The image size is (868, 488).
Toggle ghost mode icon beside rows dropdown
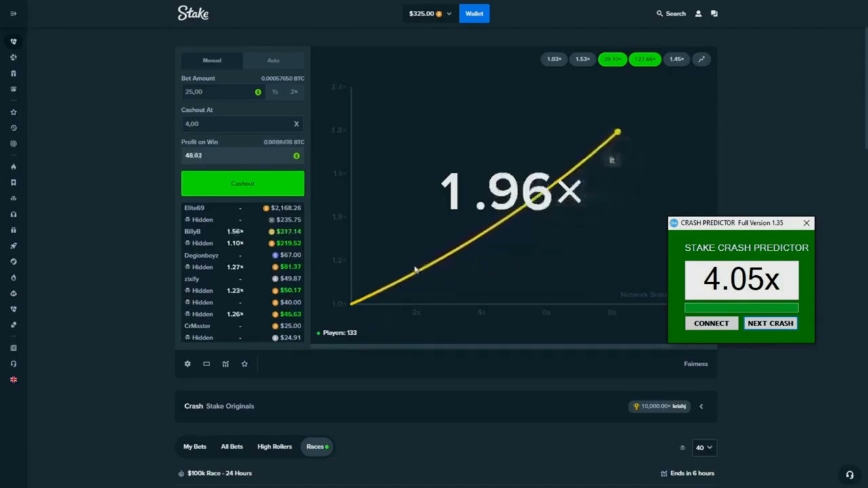[682, 447]
